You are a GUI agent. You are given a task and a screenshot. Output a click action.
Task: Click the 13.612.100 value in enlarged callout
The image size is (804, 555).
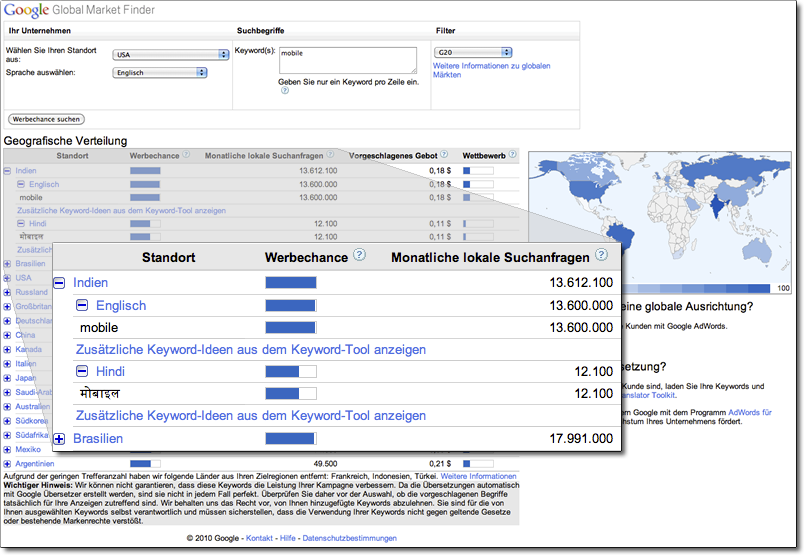[581, 283]
